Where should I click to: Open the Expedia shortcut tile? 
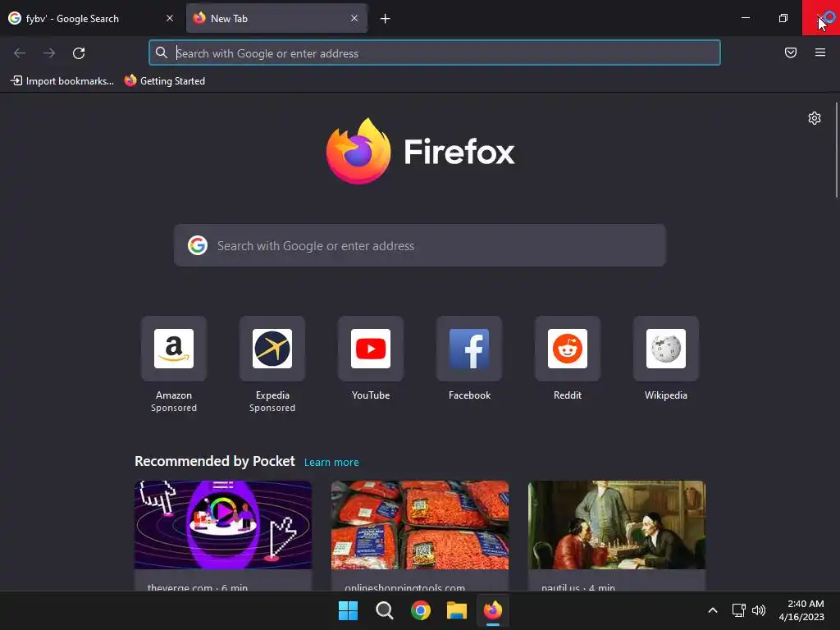point(272,349)
